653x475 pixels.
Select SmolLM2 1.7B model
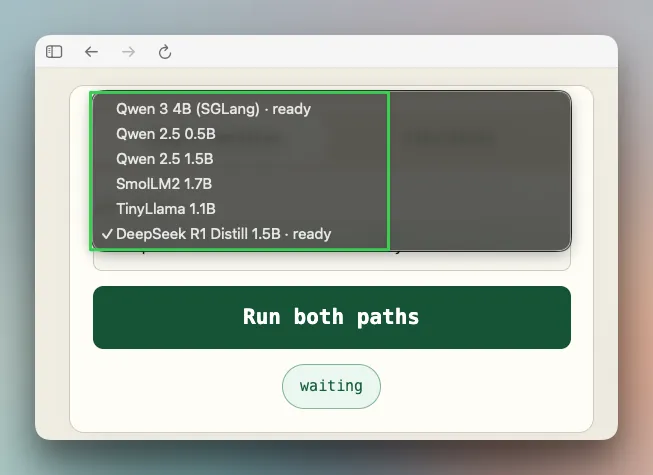331,184
